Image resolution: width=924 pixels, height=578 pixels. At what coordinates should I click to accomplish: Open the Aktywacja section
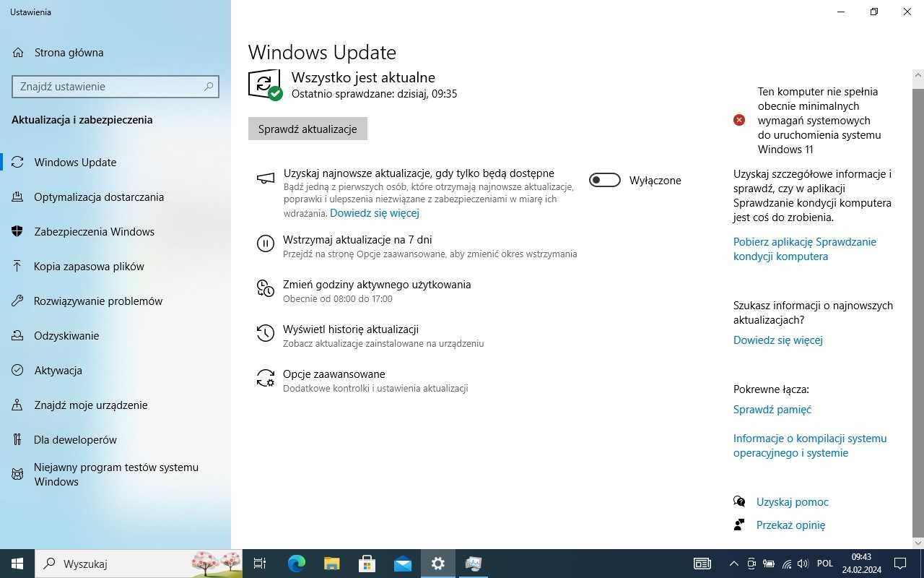(x=115, y=371)
